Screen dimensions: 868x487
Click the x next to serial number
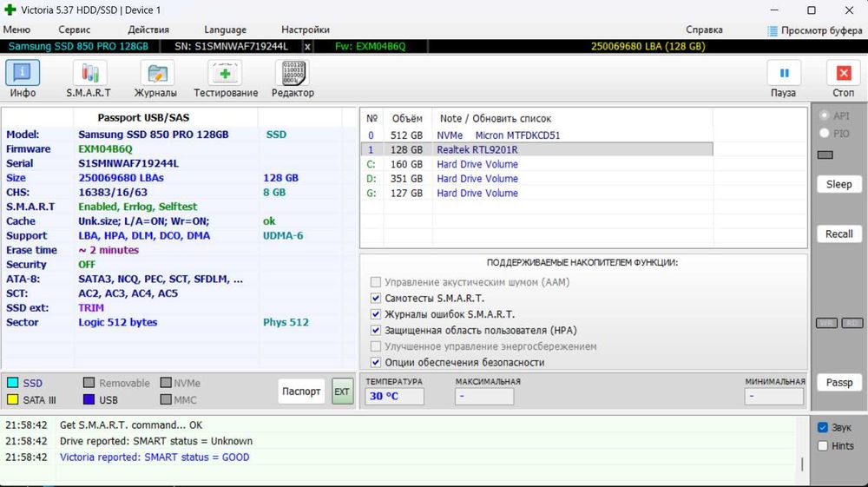pyautogui.click(x=307, y=47)
